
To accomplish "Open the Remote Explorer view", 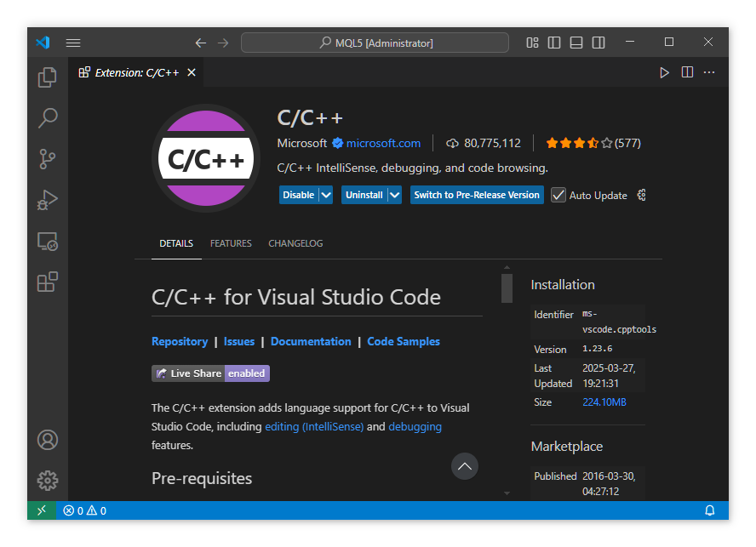I will 48,241.
